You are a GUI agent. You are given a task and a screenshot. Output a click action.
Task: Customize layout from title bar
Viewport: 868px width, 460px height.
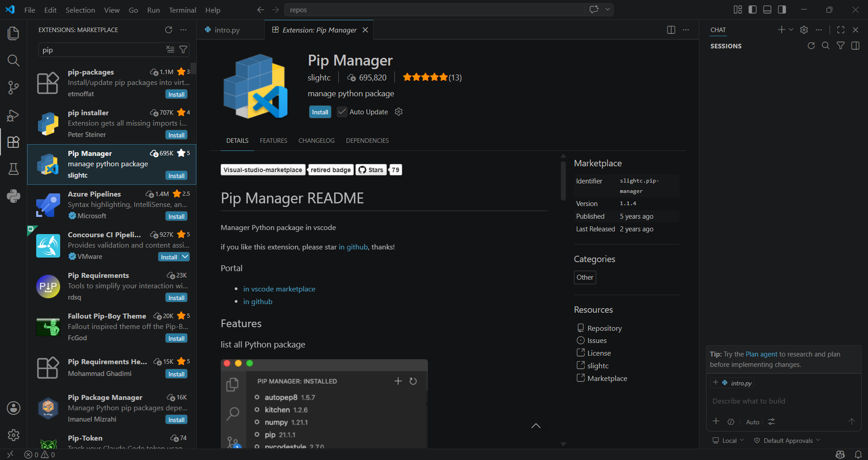(738, 9)
